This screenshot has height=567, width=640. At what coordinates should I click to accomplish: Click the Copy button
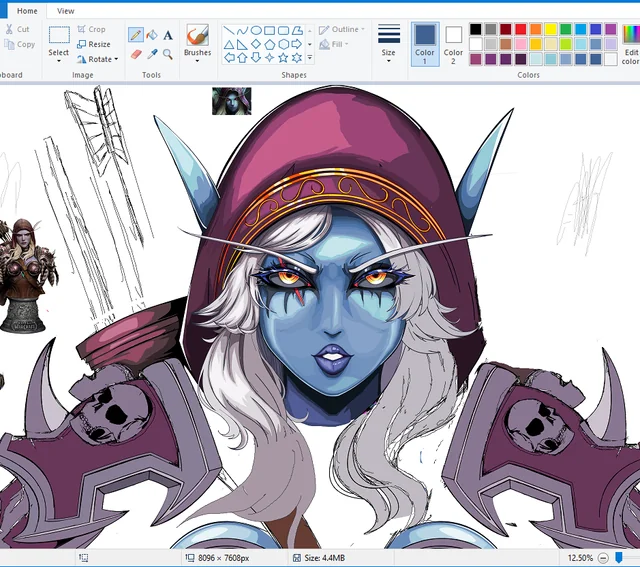pyautogui.click(x=20, y=44)
